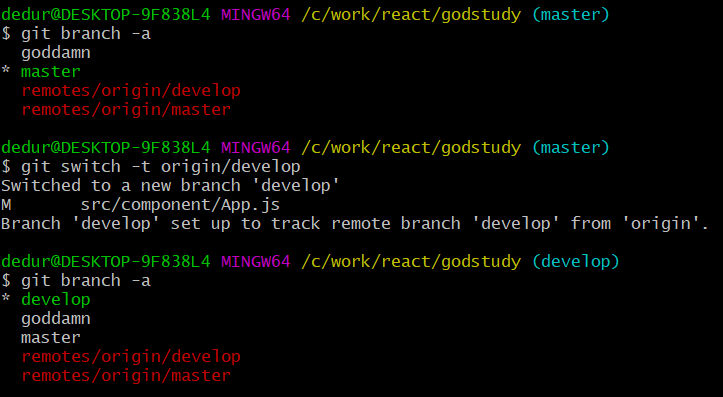Click the '(master)' indicator in the first prompt
Image resolution: width=723 pixels, height=397 pixels.
571,15
